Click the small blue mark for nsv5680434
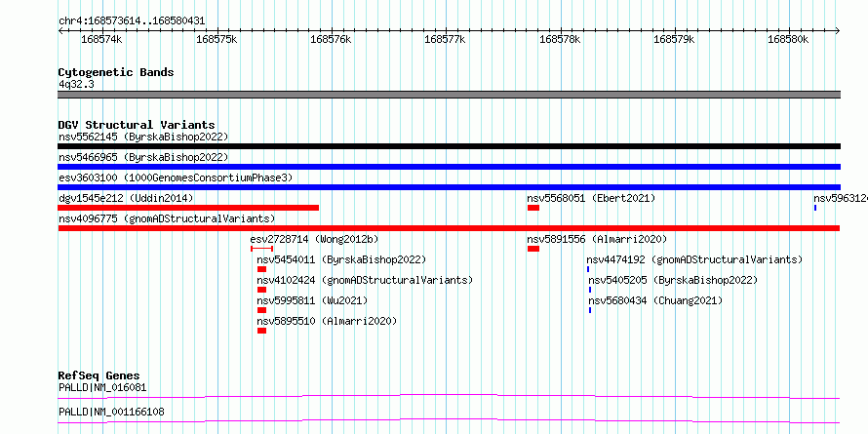The image size is (868, 434). (x=590, y=310)
